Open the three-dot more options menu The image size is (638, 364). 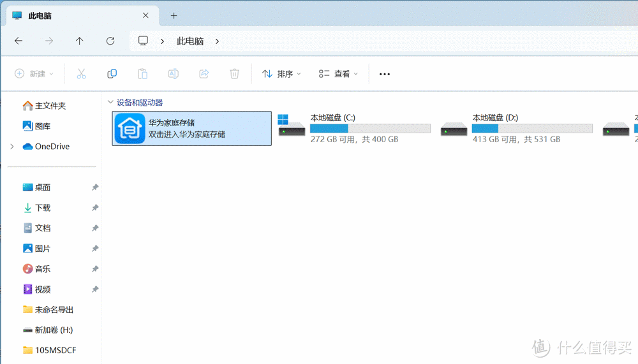[385, 74]
